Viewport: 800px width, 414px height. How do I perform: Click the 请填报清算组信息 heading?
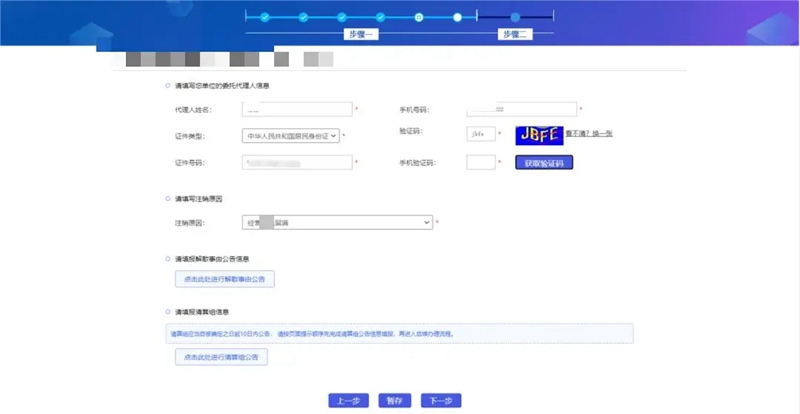pyautogui.click(x=202, y=311)
